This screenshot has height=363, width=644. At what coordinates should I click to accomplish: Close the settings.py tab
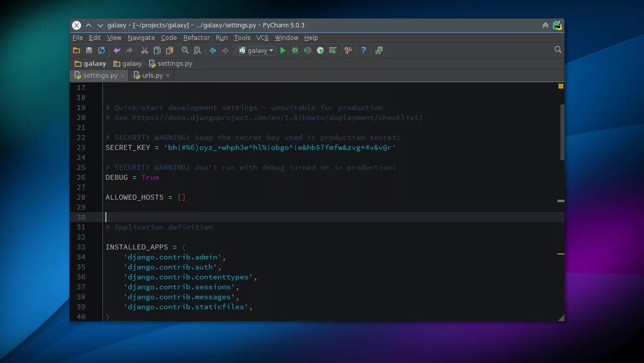pos(122,76)
